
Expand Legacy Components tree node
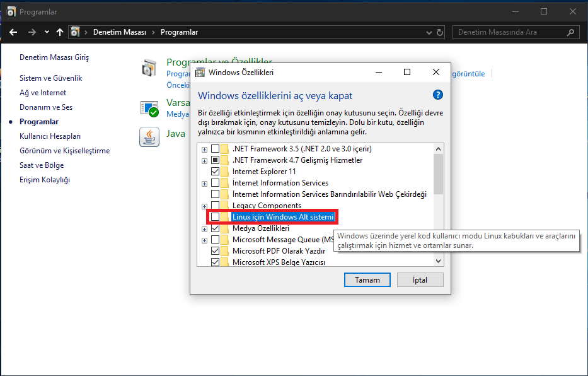pos(204,206)
